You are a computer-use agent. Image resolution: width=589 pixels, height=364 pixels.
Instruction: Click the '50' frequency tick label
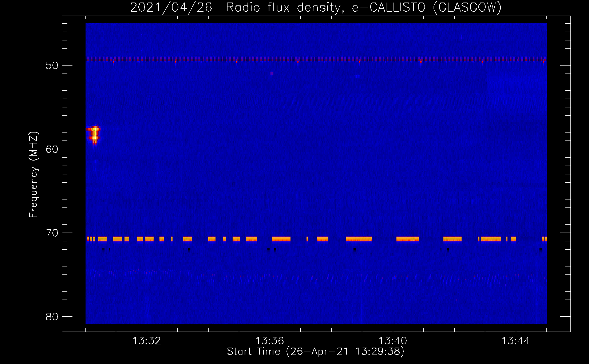(52, 66)
